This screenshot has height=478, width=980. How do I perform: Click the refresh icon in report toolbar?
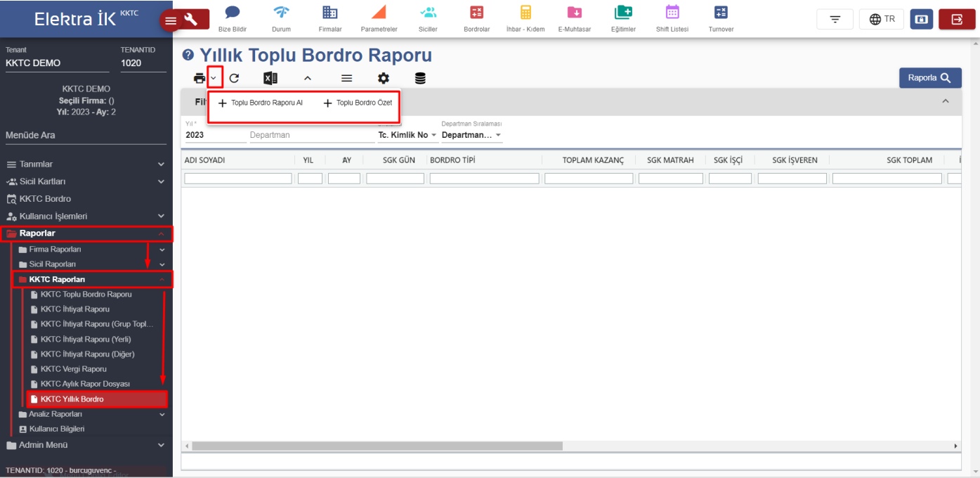234,79
